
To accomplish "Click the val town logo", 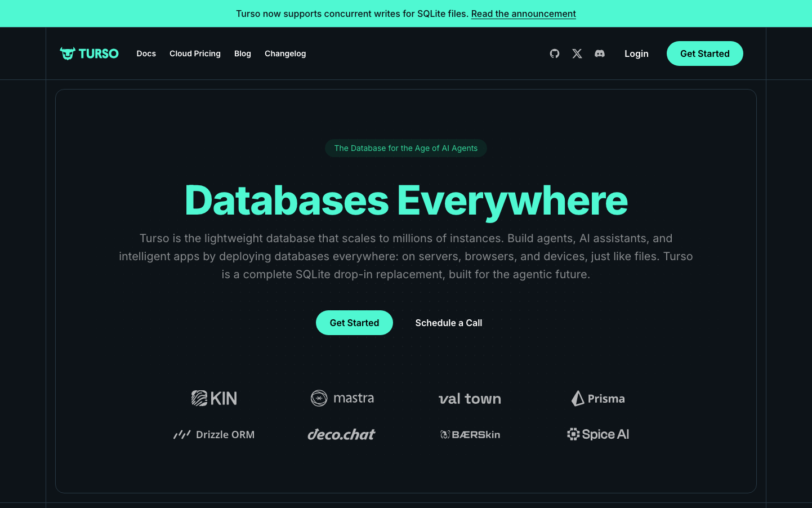I will tap(470, 399).
